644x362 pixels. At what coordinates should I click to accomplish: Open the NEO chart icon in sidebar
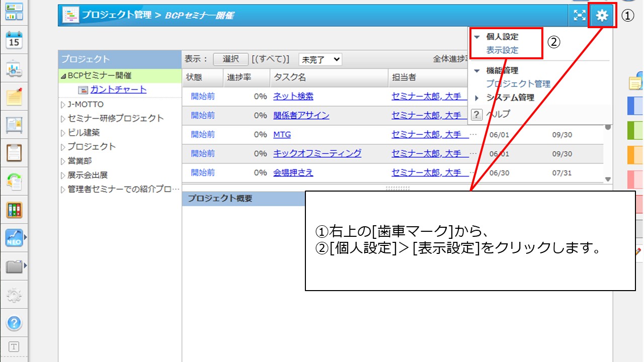pos(14,238)
